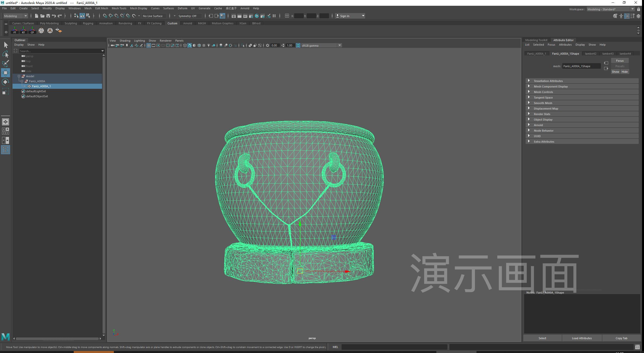
Task: Open the lambert2 tab in Attribute Editor
Action: [x=591, y=54]
